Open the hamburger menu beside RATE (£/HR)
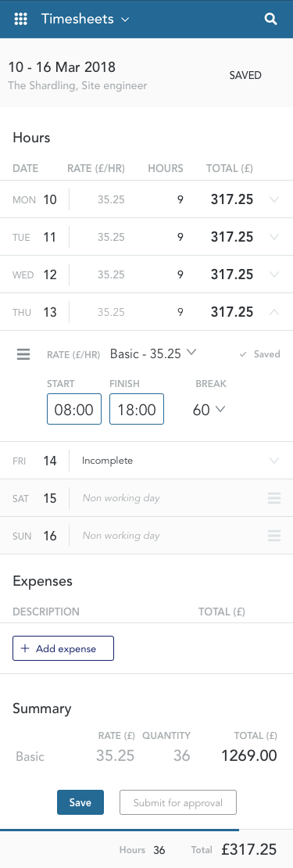The height and width of the screenshot is (868, 293). (x=23, y=354)
